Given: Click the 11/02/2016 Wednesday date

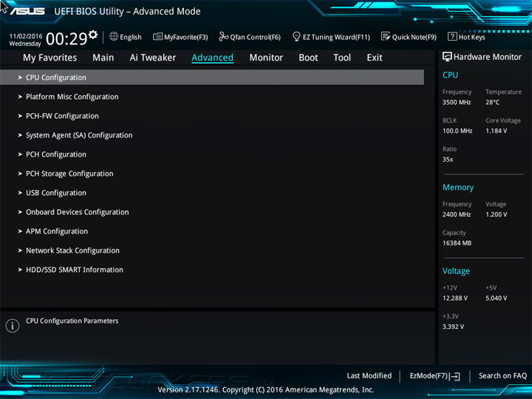Looking at the screenshot, I should 25,40.
